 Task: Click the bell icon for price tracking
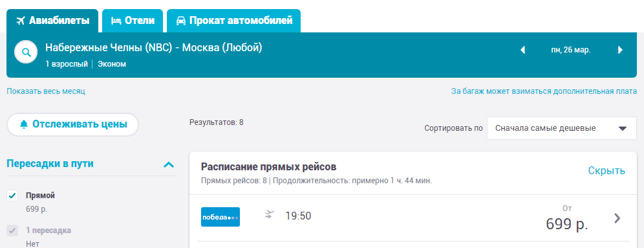pyautogui.click(x=24, y=124)
